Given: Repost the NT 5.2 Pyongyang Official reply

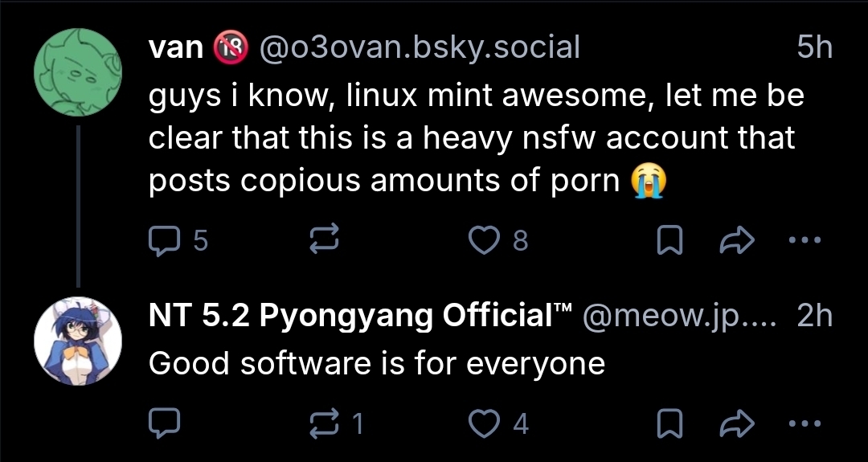Looking at the screenshot, I should coord(325,423).
